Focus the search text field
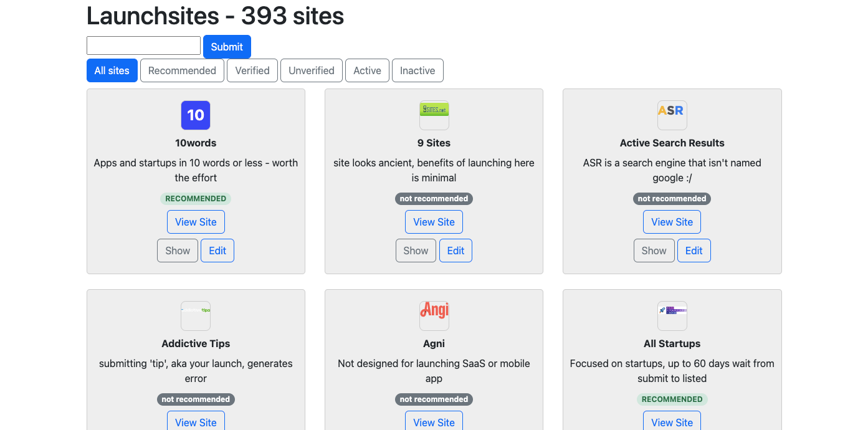Image resolution: width=868 pixels, height=430 pixels. tap(143, 45)
